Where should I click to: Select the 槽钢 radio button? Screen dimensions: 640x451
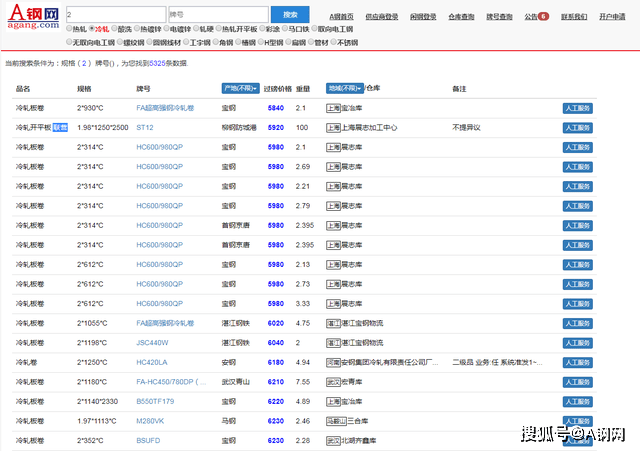click(238, 42)
